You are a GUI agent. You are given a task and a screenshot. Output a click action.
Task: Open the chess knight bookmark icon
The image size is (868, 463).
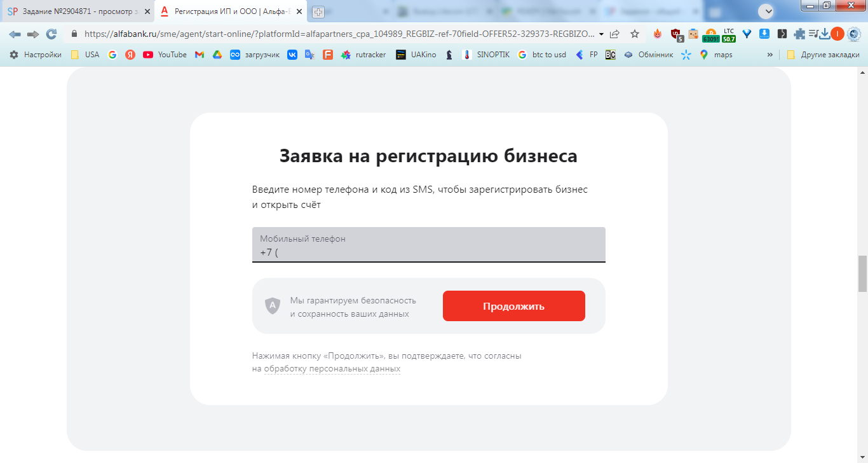pyautogui.click(x=449, y=55)
